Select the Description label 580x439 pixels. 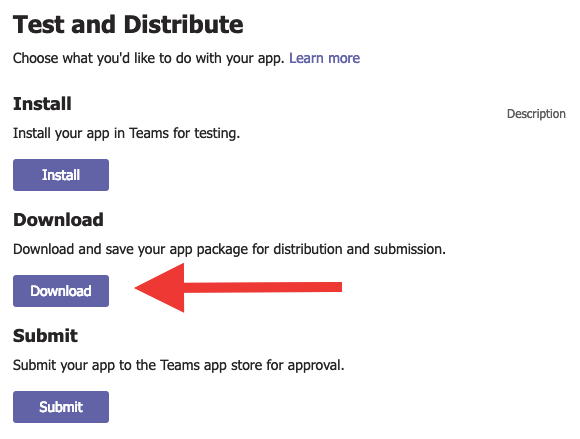pos(536,114)
